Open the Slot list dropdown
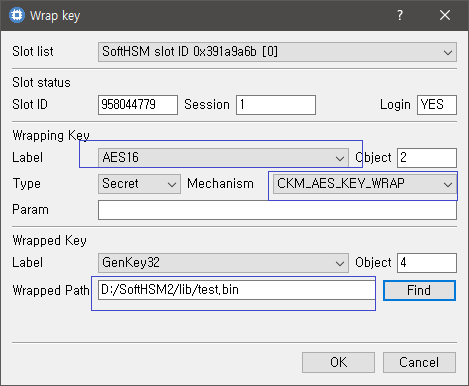Image resolution: width=469 pixels, height=386 pixels. [277, 52]
